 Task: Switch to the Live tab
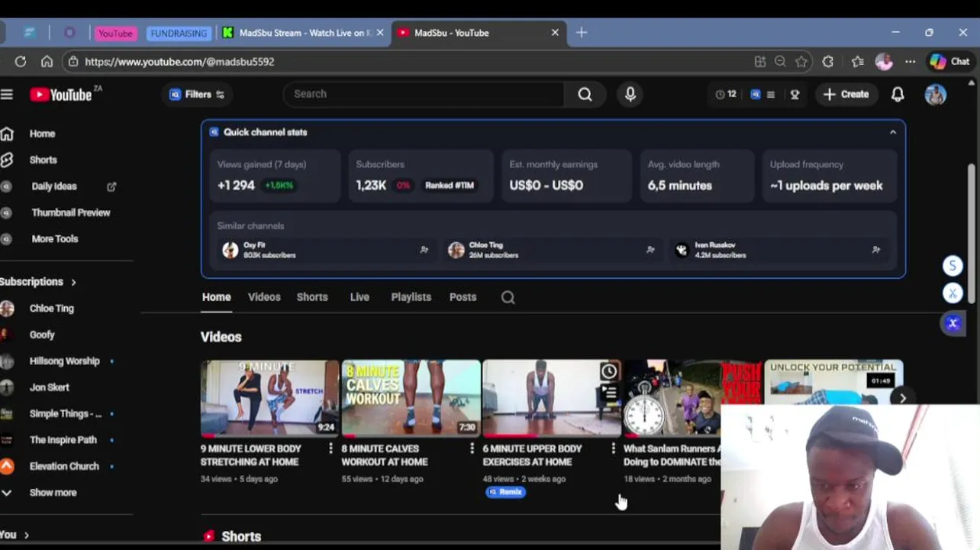pos(359,297)
